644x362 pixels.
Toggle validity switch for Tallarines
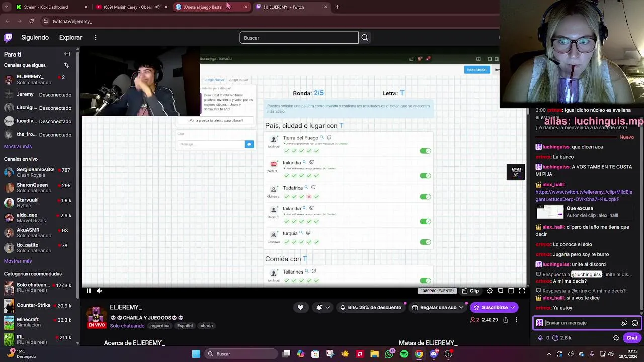[425, 280]
